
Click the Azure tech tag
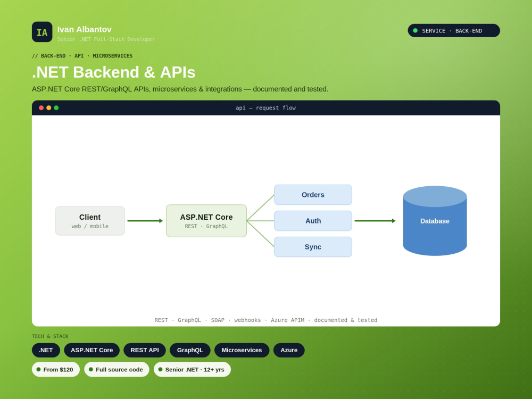(x=289, y=350)
